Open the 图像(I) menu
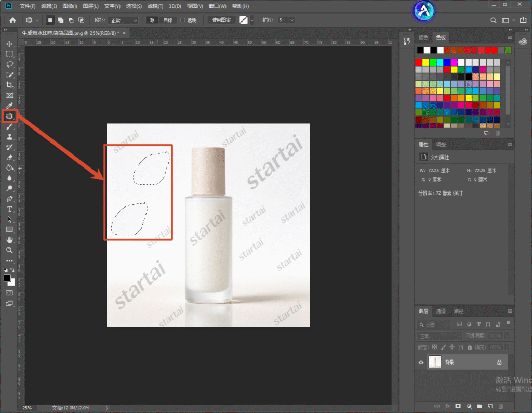 [x=70, y=6]
